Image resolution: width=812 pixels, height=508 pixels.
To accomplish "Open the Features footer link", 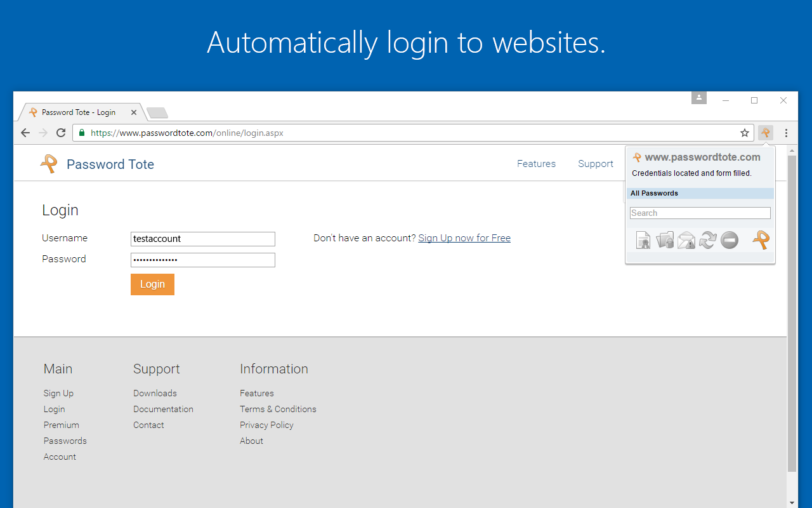I will pyautogui.click(x=257, y=393).
